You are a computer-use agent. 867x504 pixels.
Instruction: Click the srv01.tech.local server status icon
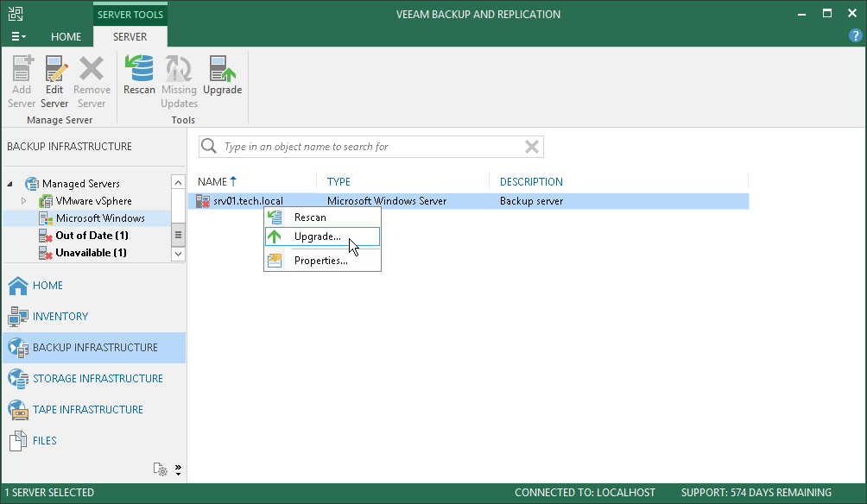203,201
